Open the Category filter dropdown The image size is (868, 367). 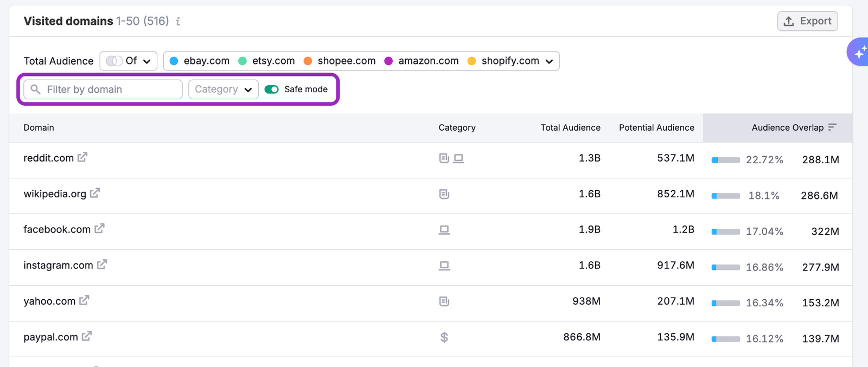click(223, 89)
